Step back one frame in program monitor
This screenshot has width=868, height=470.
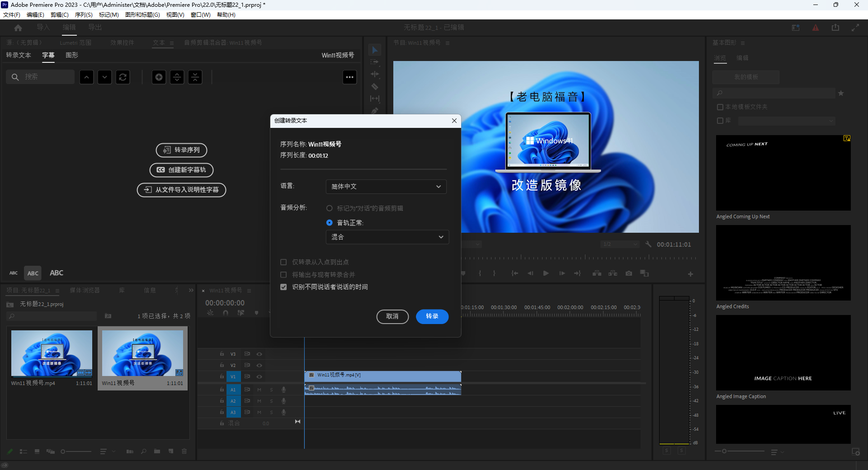pos(530,273)
